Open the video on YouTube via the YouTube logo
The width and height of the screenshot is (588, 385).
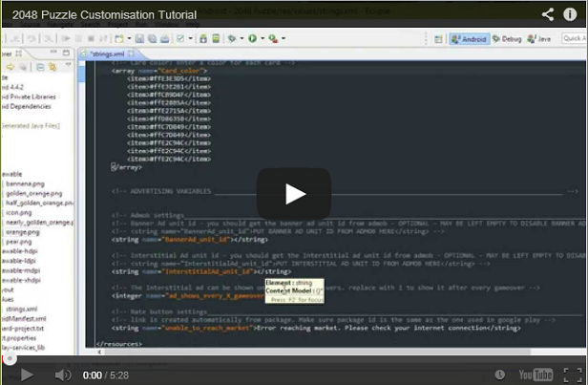click(535, 374)
